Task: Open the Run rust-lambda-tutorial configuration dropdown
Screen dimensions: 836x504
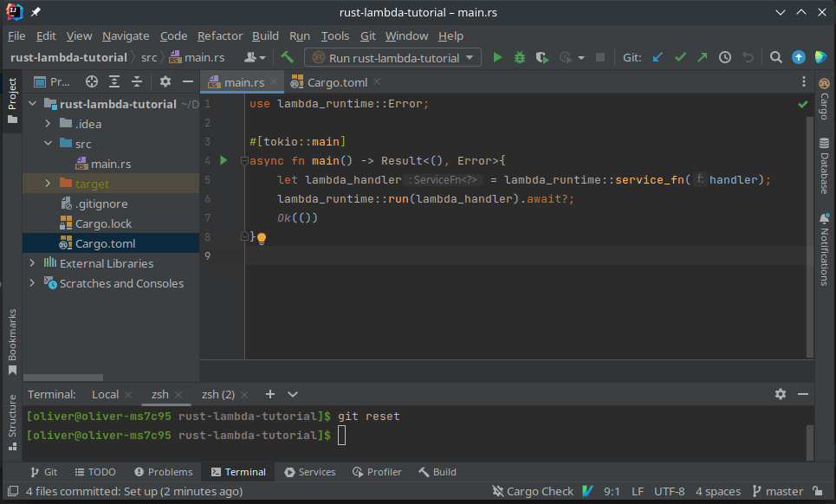Action: point(392,56)
